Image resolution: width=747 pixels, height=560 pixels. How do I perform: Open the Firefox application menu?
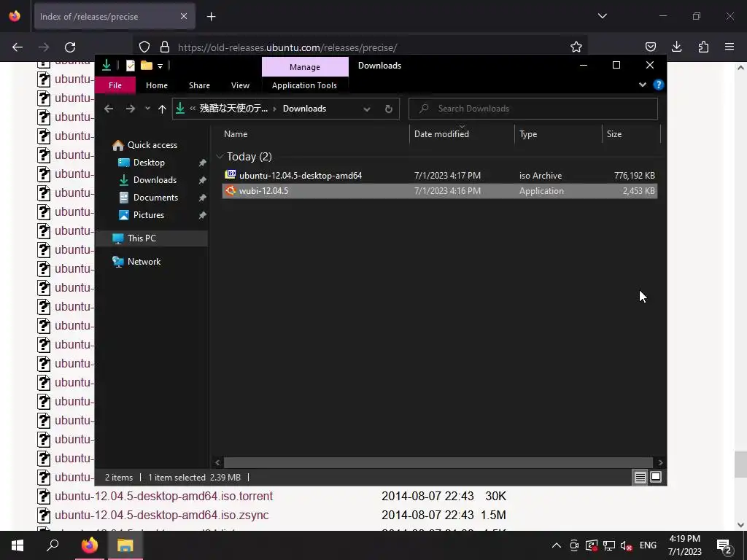tap(729, 47)
